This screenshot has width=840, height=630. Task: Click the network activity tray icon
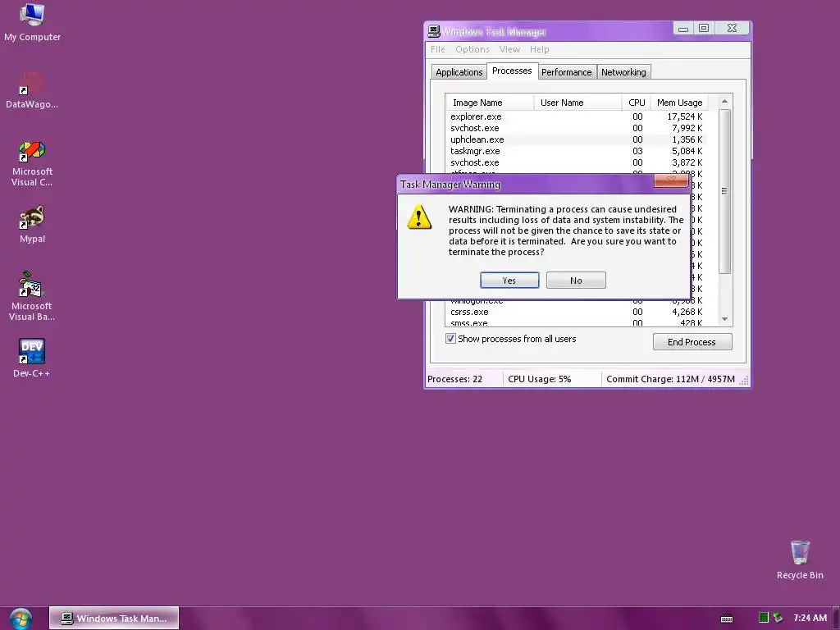(778, 618)
